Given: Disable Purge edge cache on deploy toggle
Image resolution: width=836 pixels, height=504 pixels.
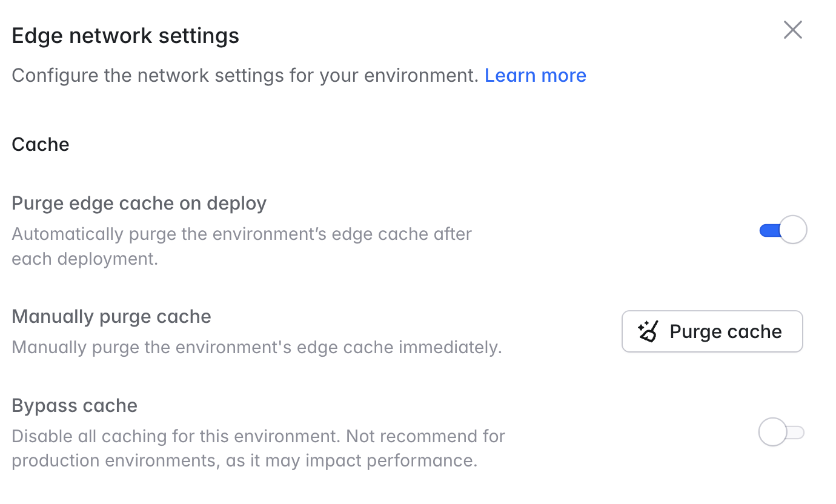Looking at the screenshot, I should 783,230.
